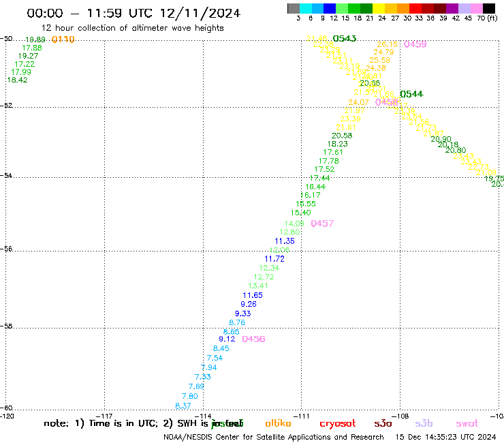
Task: Click the wave height value 17.61
Action: coord(333,152)
